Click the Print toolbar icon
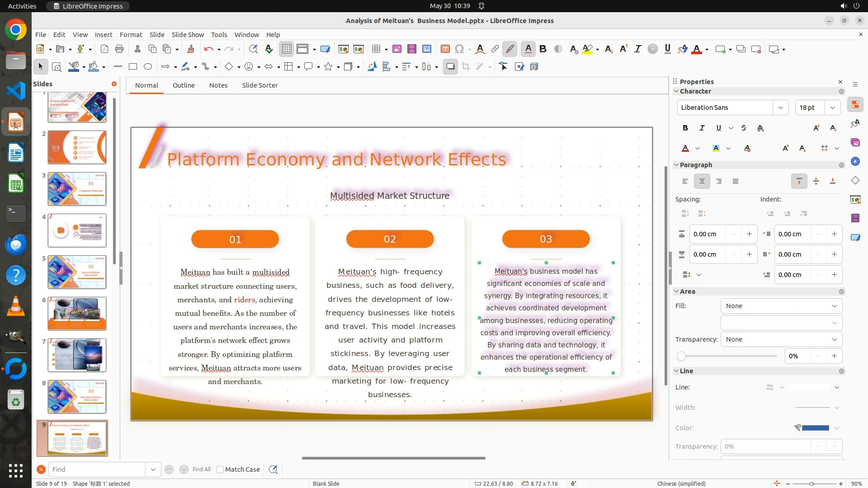This screenshot has height=488, width=868. (119, 49)
